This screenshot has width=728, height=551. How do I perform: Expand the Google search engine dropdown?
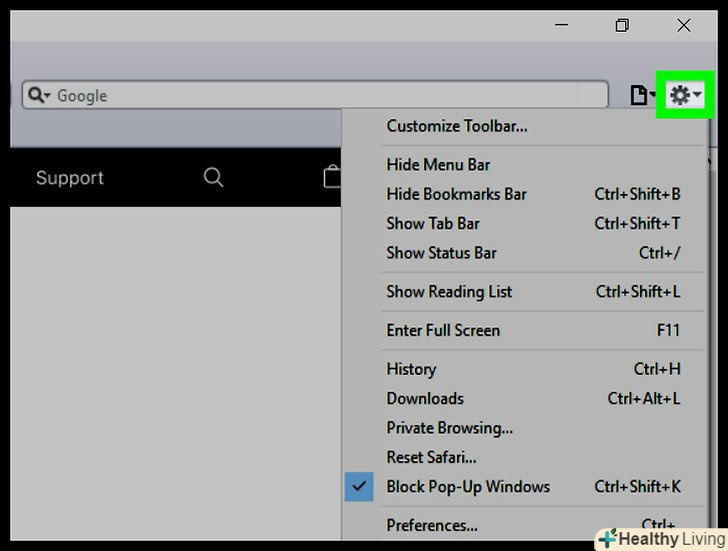click(x=40, y=96)
